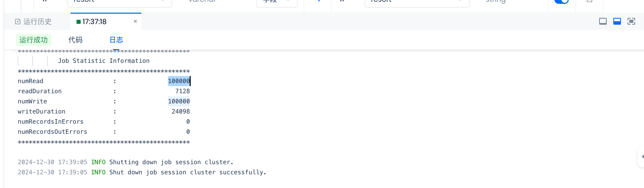Select the half-height panel layout icon
The image size is (644, 188).
pos(617,21)
